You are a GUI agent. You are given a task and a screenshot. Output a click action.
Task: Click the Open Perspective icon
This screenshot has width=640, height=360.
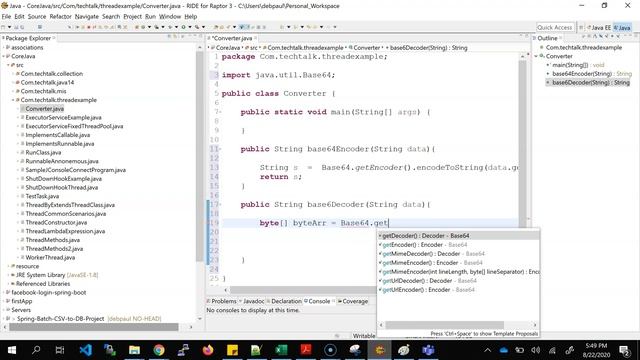(581, 27)
